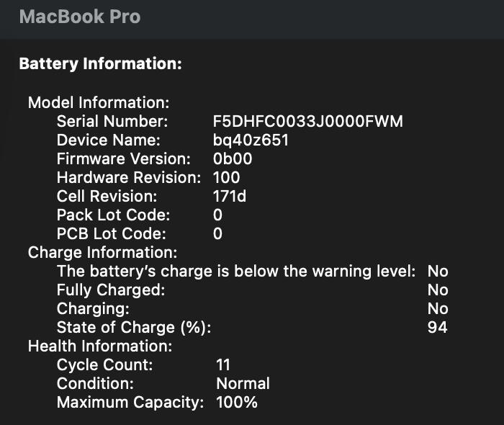Select the Cell Revision value 171d

pyautogui.click(x=229, y=196)
